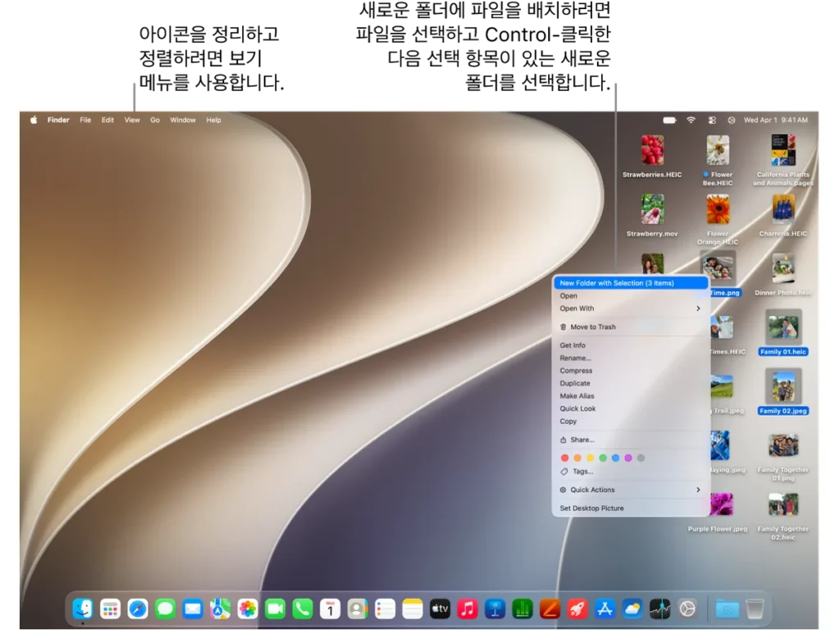Open the Edit menu

(107, 120)
